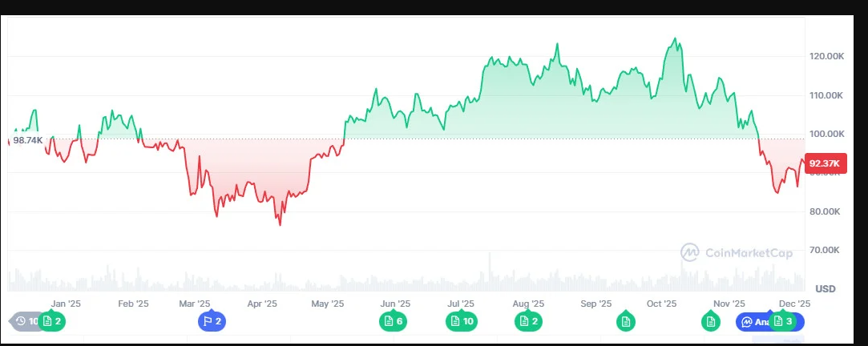The height and width of the screenshot is (346, 868).
Task: Select the Apr '25 label on time axis
Action: 262,304
